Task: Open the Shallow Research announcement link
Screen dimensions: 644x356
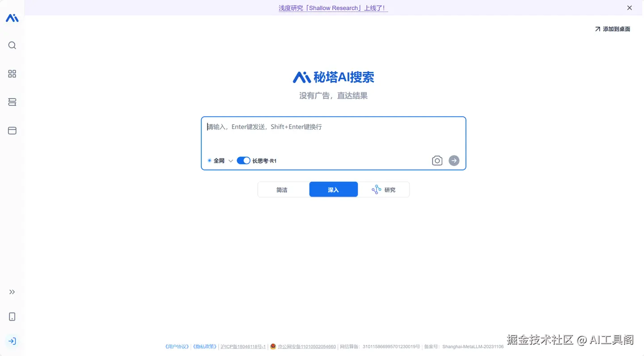Action: pos(333,8)
